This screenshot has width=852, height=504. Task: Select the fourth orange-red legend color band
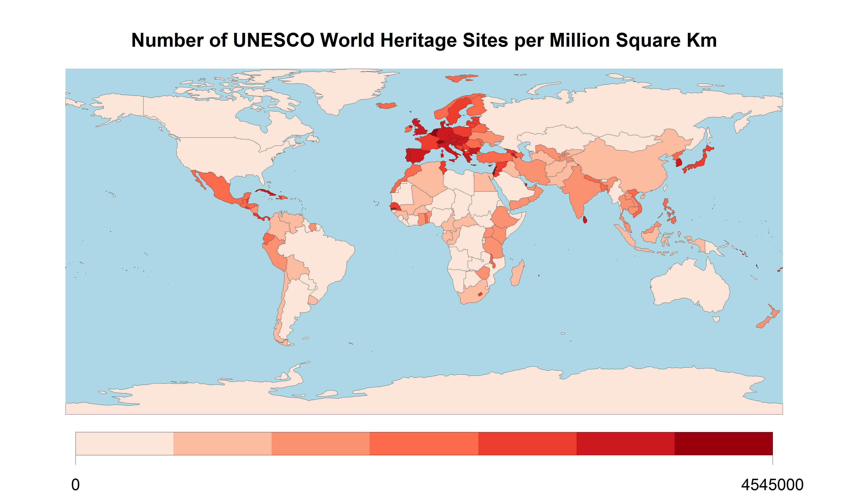424,444
